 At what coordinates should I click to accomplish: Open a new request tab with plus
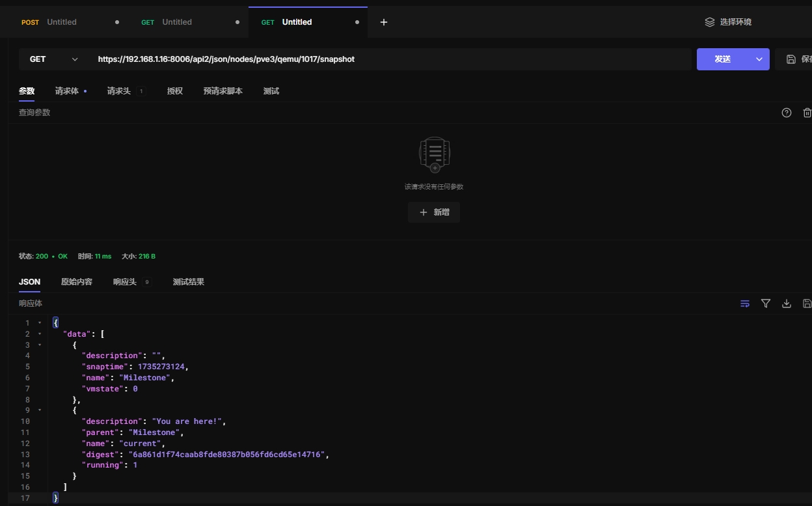click(x=384, y=22)
